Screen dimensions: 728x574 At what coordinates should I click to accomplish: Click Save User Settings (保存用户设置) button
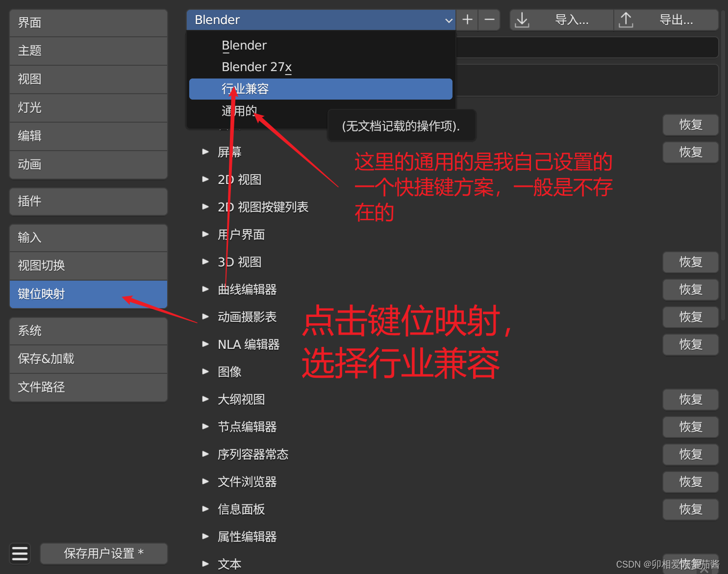(x=104, y=553)
